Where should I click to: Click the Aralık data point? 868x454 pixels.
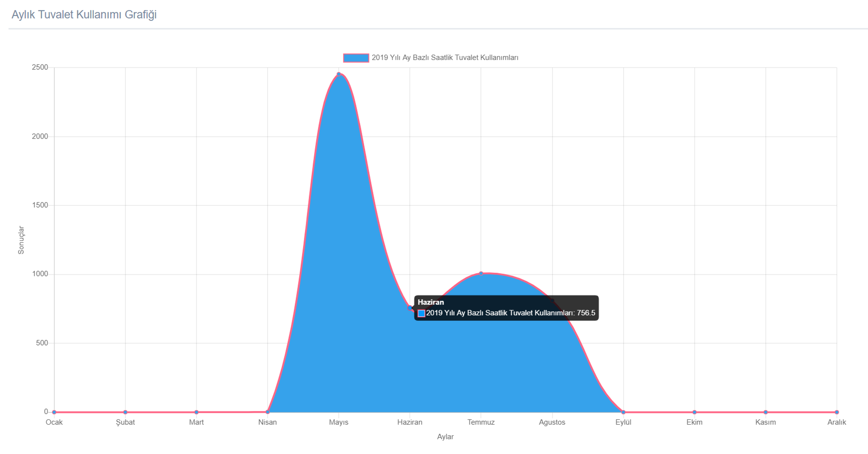(x=837, y=412)
